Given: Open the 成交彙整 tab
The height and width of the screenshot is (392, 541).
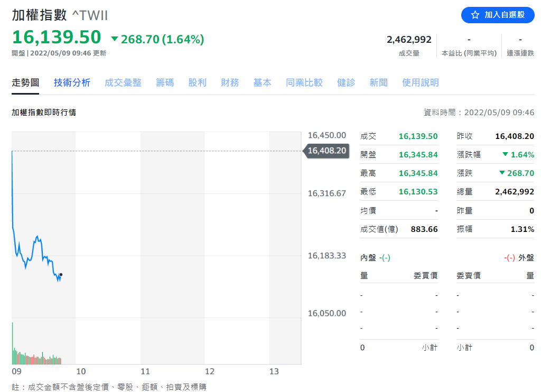Looking at the screenshot, I should (x=123, y=82).
